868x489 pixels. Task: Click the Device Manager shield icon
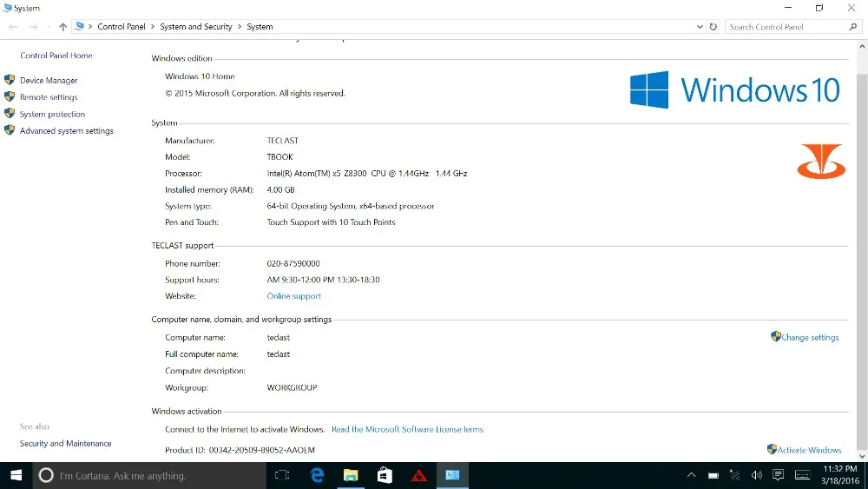(x=10, y=80)
